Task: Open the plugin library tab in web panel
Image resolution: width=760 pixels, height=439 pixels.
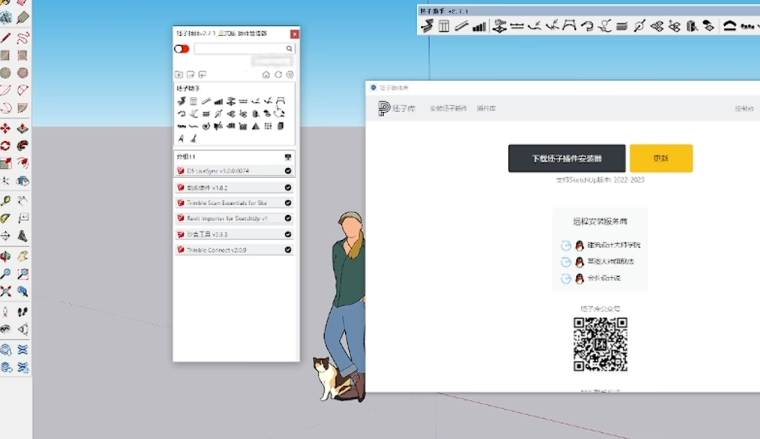Action: point(486,108)
